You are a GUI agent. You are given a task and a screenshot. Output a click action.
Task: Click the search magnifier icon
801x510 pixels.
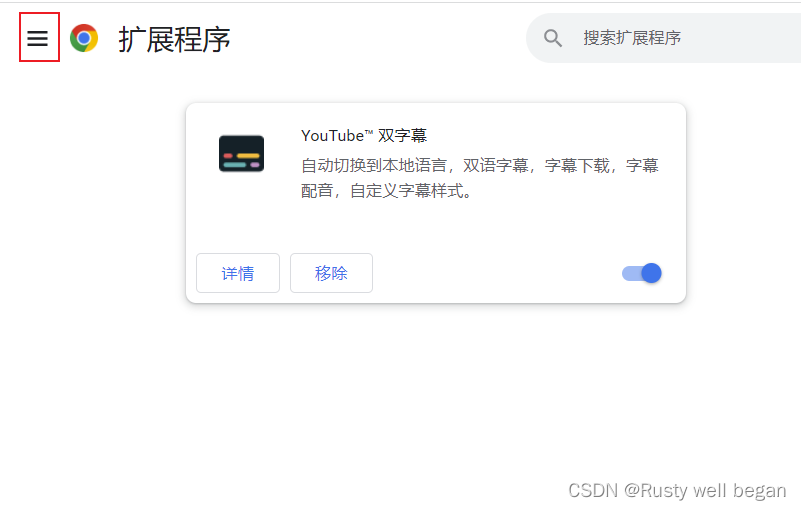pyautogui.click(x=553, y=38)
